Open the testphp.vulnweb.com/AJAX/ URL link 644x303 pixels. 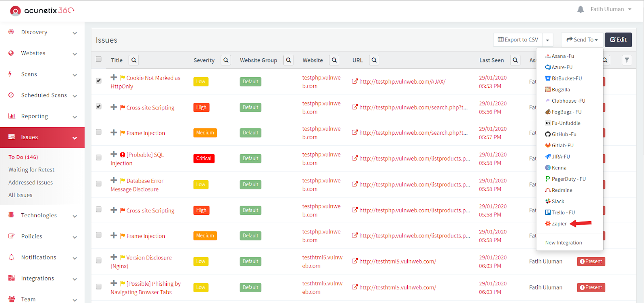tap(402, 82)
